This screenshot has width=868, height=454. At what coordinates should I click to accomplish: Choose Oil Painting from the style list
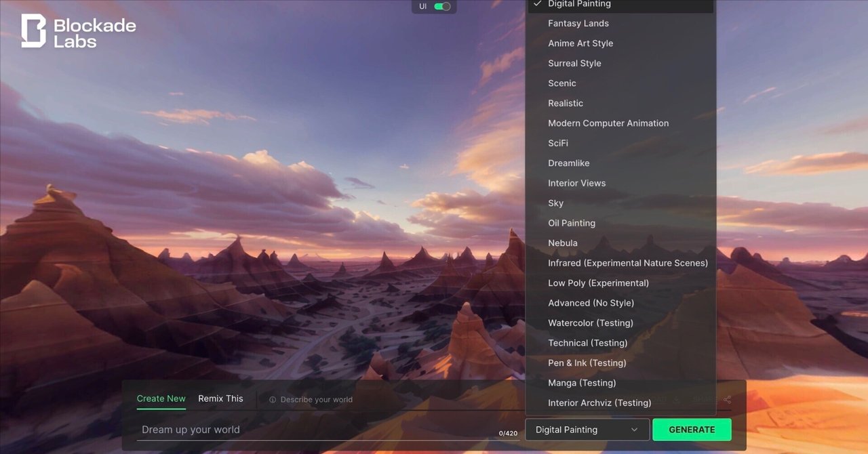[572, 222]
